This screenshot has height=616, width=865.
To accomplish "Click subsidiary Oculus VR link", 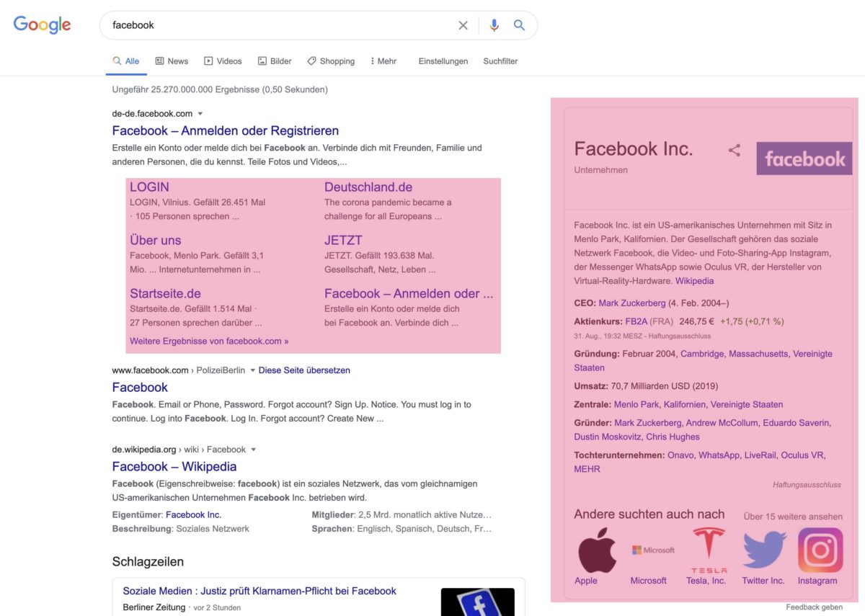I will pyautogui.click(x=802, y=455).
